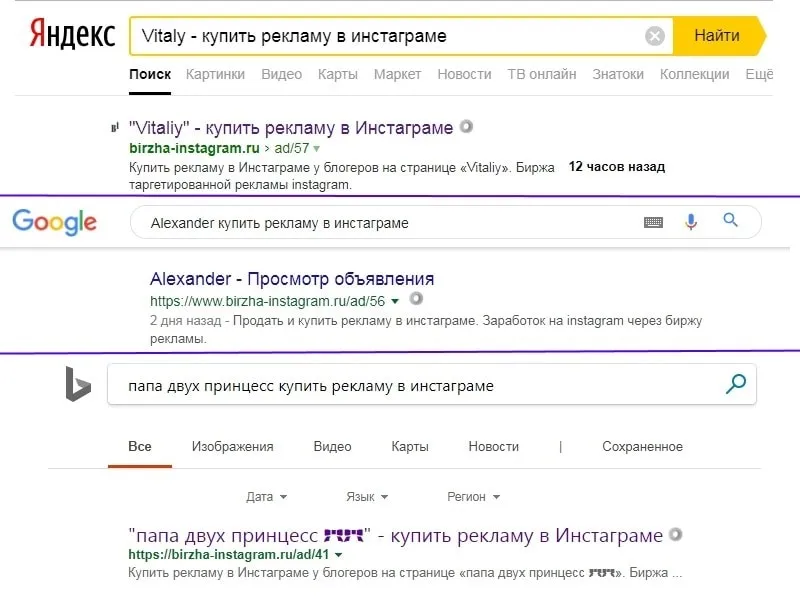Switch to Bing's Видео tab
The height and width of the screenshot is (600, 800).
(x=333, y=447)
